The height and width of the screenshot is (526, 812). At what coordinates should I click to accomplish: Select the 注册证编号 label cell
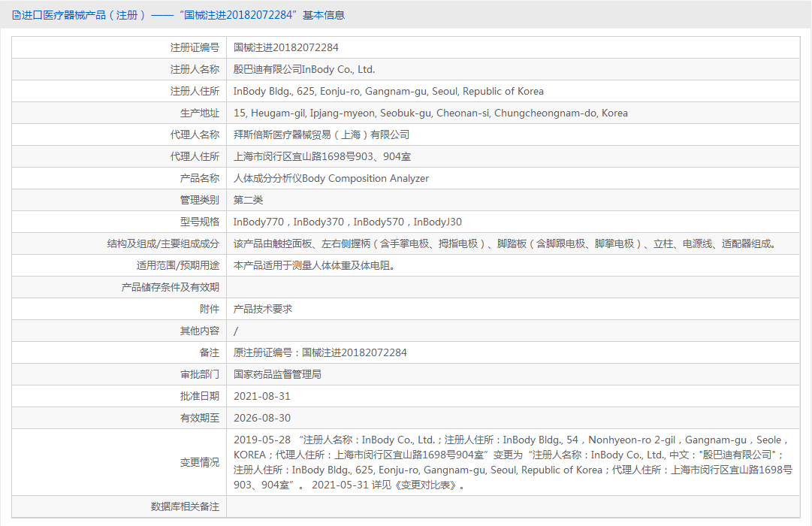[x=195, y=47]
